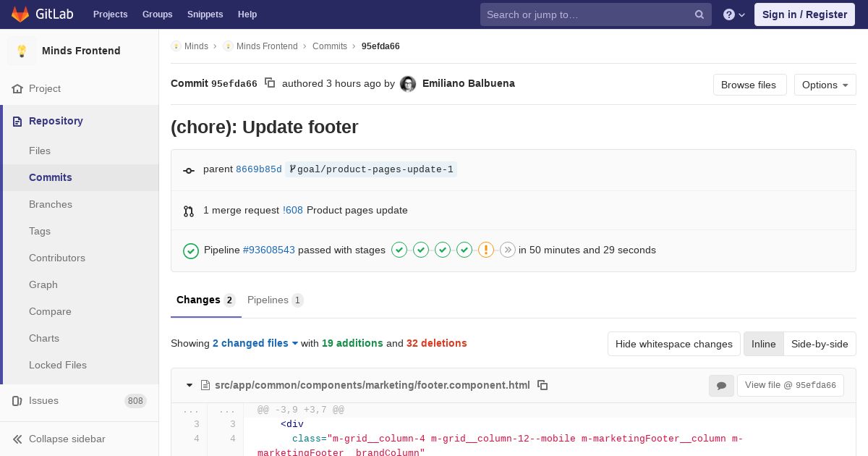
Task: Open merge request !608 link
Action: pos(293,210)
